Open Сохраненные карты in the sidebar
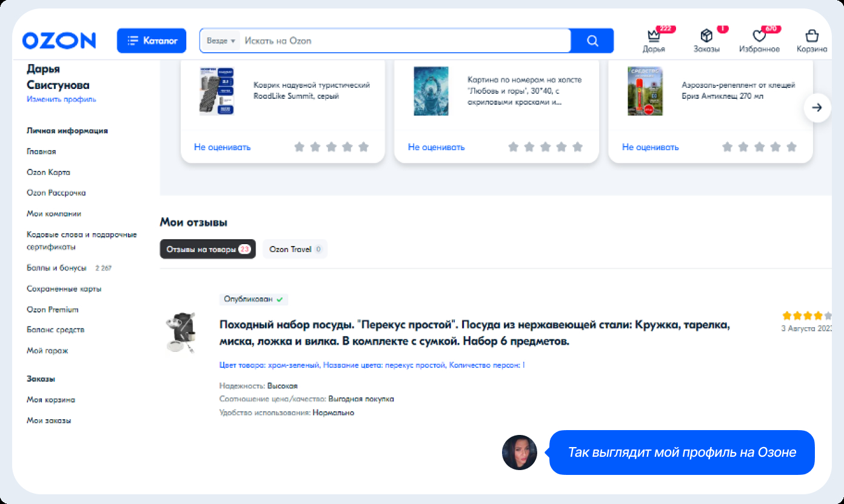 click(x=64, y=289)
